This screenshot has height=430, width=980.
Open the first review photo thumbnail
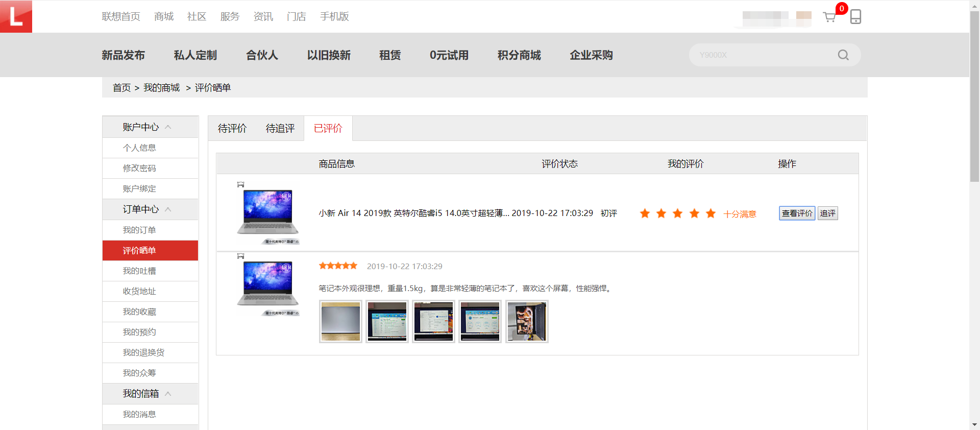[340, 321]
